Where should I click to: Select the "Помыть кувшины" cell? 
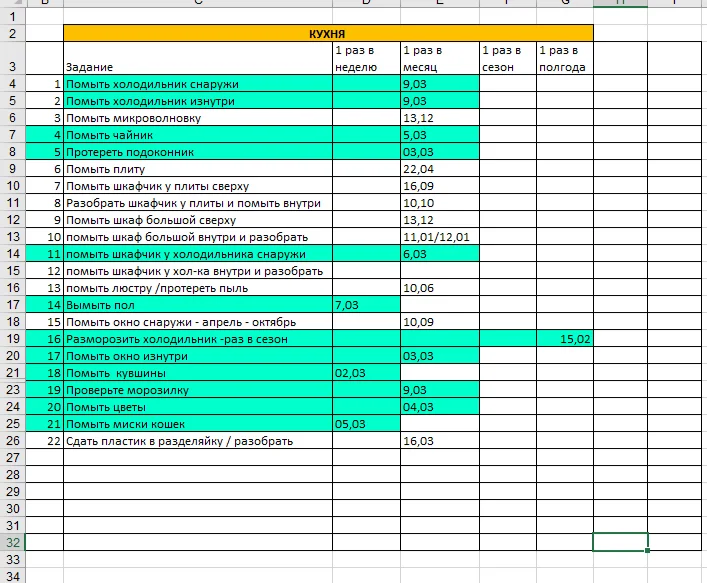[x=198, y=373]
